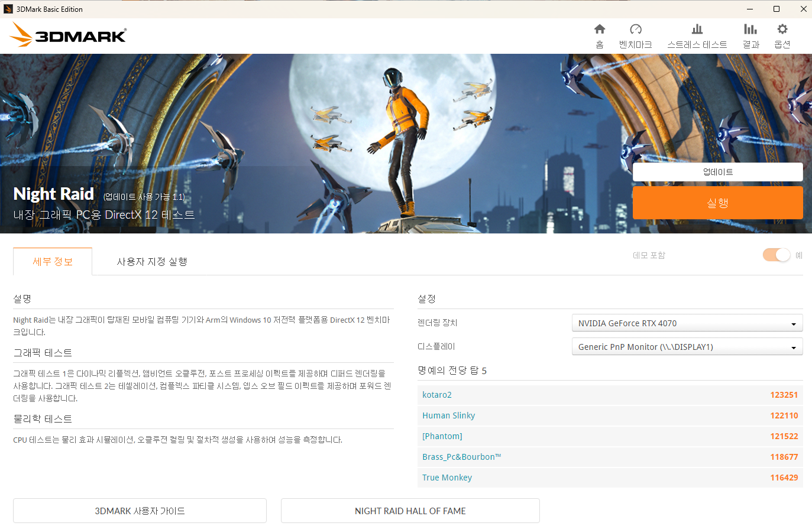Open NIGHT RAID HALL OF FAME
This screenshot has height=526, width=812.
(410, 511)
